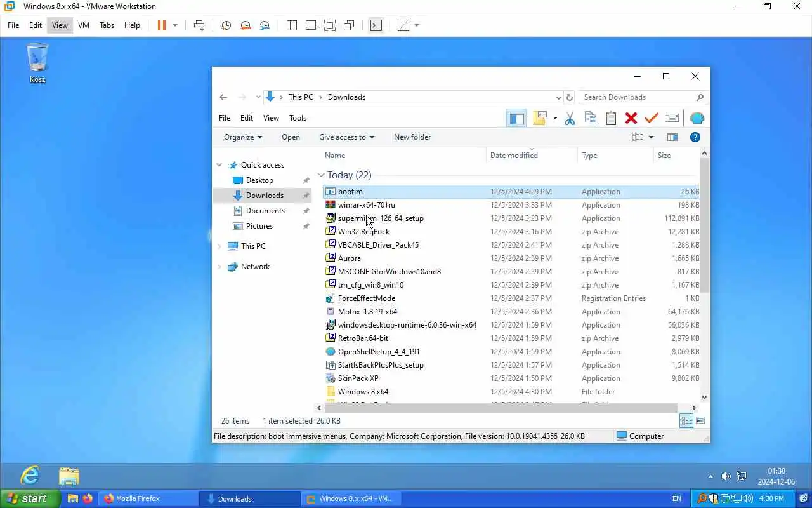Click the Open command button
Screen dimensions: 812x508
pyautogui.click(x=291, y=137)
